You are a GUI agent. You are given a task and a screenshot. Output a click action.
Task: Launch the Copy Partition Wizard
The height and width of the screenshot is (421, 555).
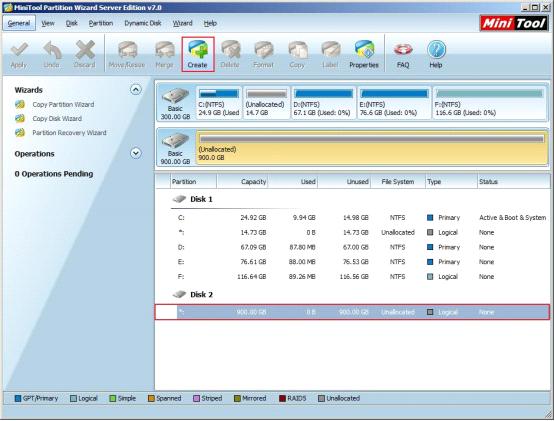click(x=63, y=104)
